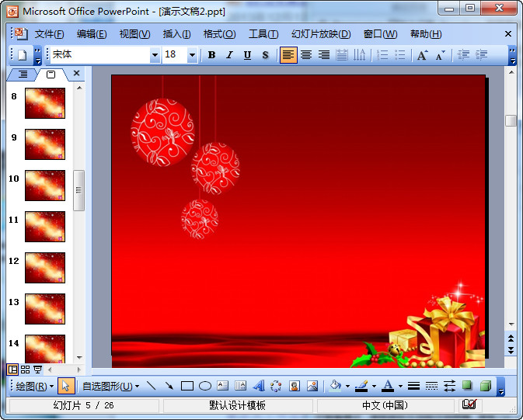Select the Select Objects arrow tool
The image size is (523, 420).
coord(66,387)
